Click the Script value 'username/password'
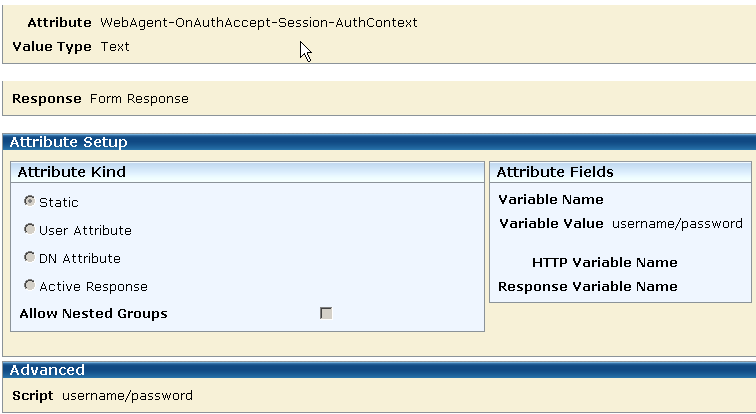Image resolution: width=756 pixels, height=414 pixels. coord(127,395)
